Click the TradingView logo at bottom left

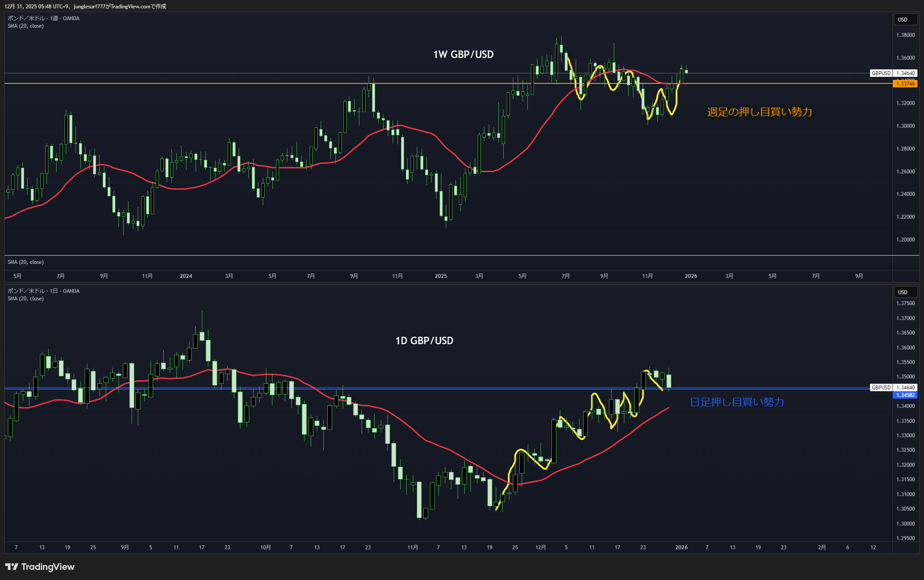(39, 567)
